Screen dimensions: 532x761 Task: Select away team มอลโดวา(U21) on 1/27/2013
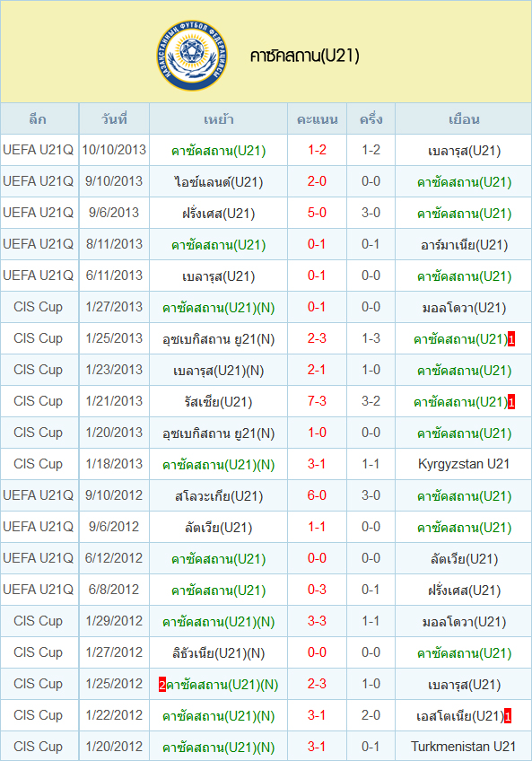tap(464, 307)
